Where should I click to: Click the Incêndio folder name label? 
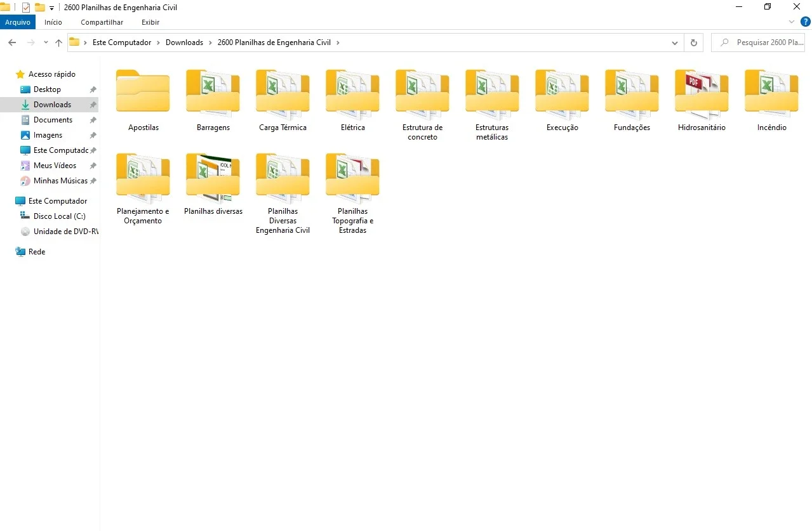point(771,128)
